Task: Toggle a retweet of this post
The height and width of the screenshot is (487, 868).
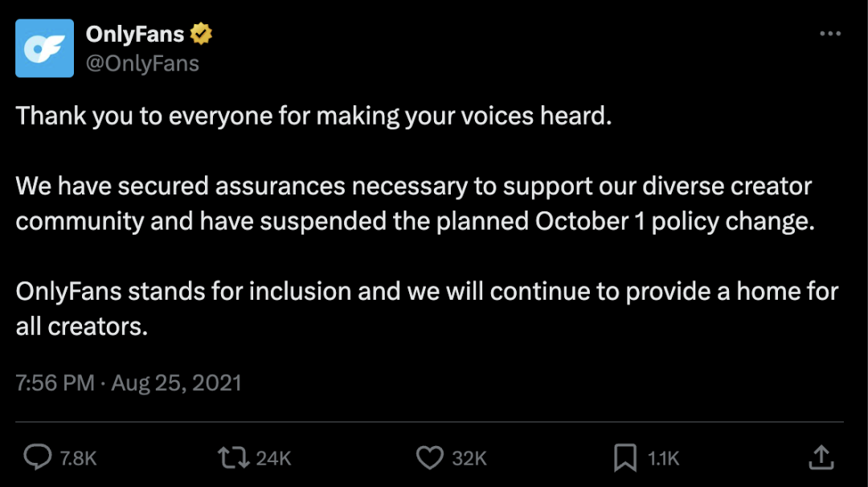Action: [x=234, y=458]
